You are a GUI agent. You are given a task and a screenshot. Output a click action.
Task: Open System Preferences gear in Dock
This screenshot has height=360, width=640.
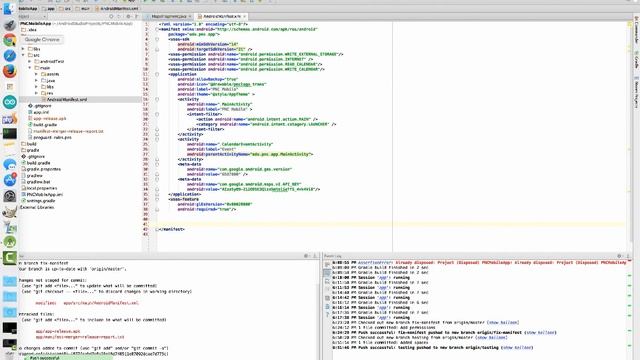pyautogui.click(x=9, y=196)
